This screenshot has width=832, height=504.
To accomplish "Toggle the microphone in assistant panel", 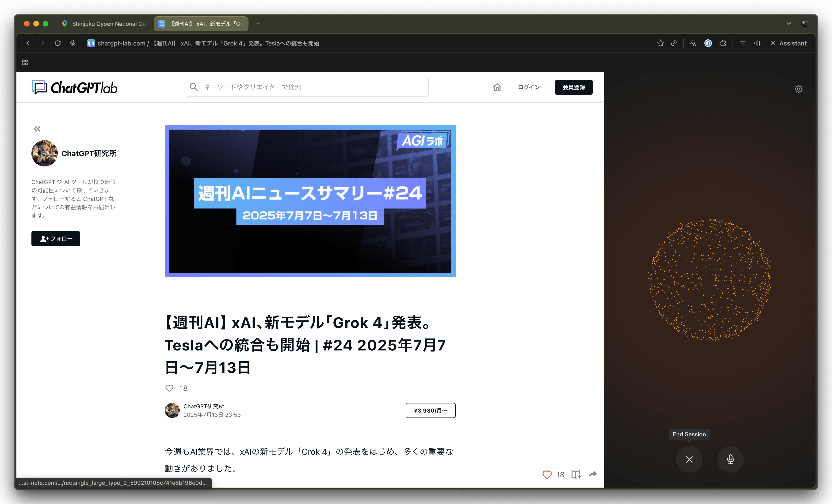I will [730, 459].
